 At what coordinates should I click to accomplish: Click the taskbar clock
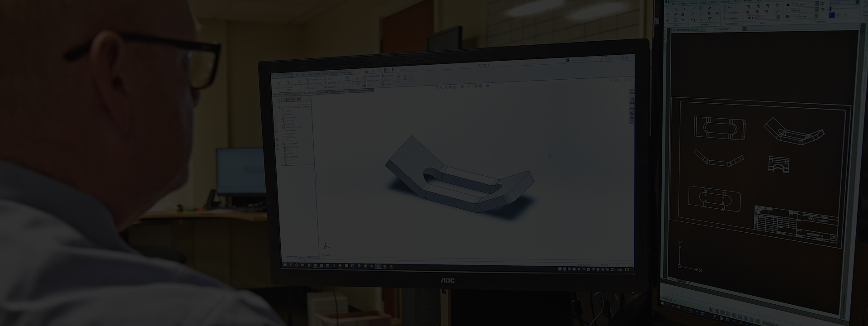pyautogui.click(x=619, y=269)
